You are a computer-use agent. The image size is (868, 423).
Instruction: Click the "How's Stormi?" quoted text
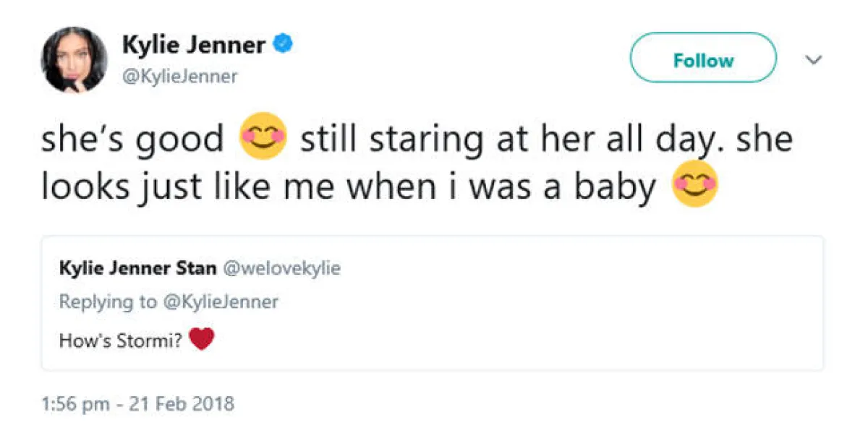[x=121, y=339]
